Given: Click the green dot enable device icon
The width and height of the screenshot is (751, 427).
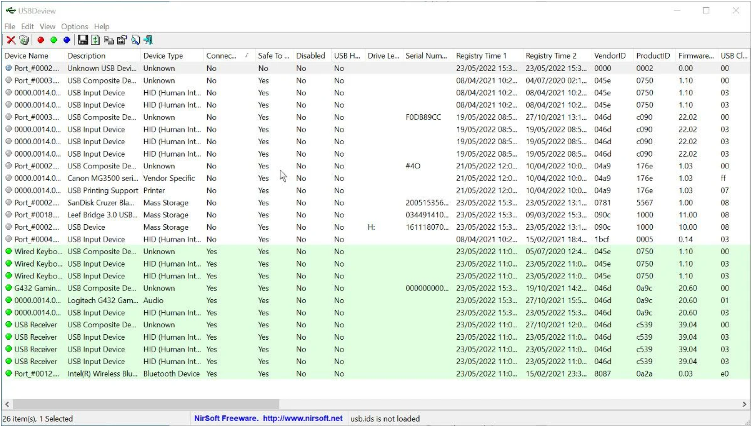Looking at the screenshot, I should pyautogui.click(x=53, y=40).
